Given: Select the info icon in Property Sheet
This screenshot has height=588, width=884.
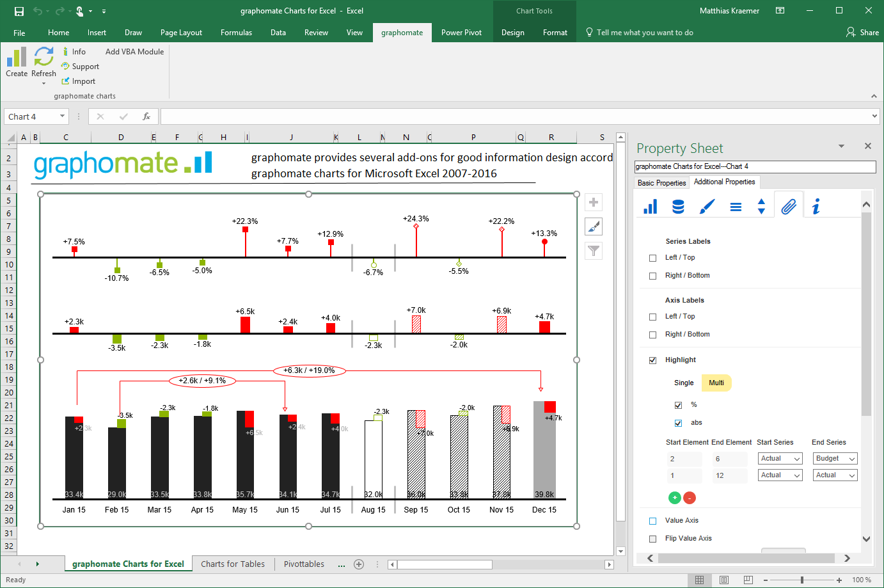Looking at the screenshot, I should (816, 207).
